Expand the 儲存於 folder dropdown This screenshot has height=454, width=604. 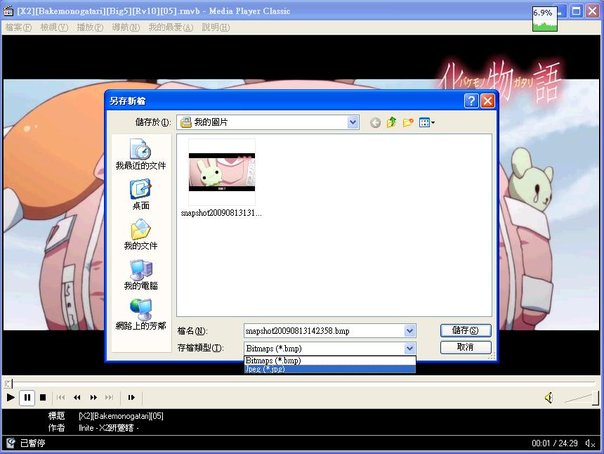[x=352, y=122]
